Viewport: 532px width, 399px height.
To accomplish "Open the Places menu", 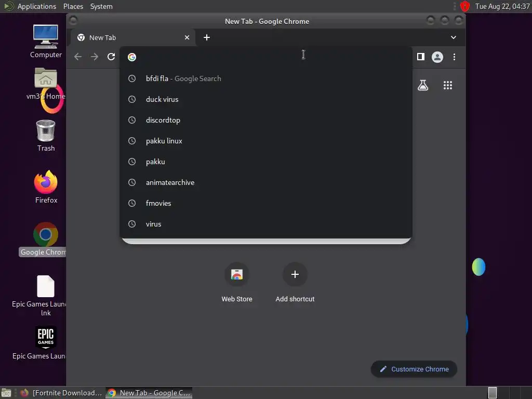I will pyautogui.click(x=73, y=6).
